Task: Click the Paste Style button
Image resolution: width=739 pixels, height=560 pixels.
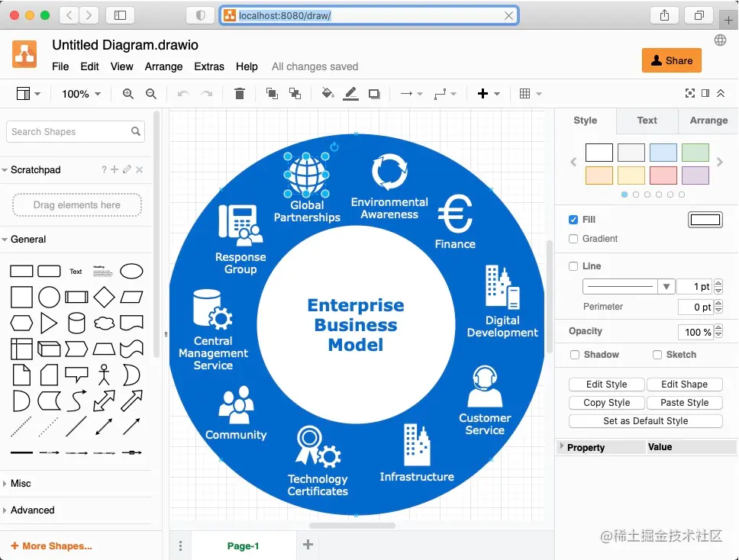Action: click(x=684, y=403)
